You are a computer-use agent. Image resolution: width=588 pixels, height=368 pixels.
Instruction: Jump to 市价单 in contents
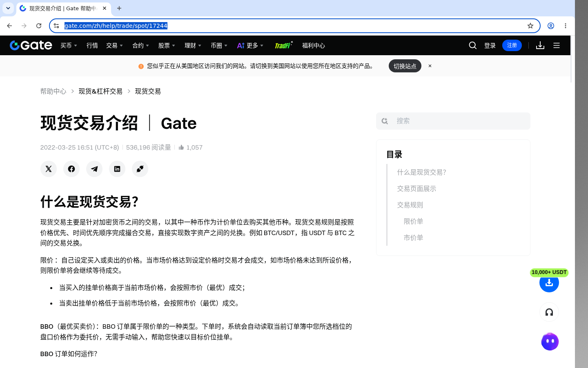click(x=414, y=238)
